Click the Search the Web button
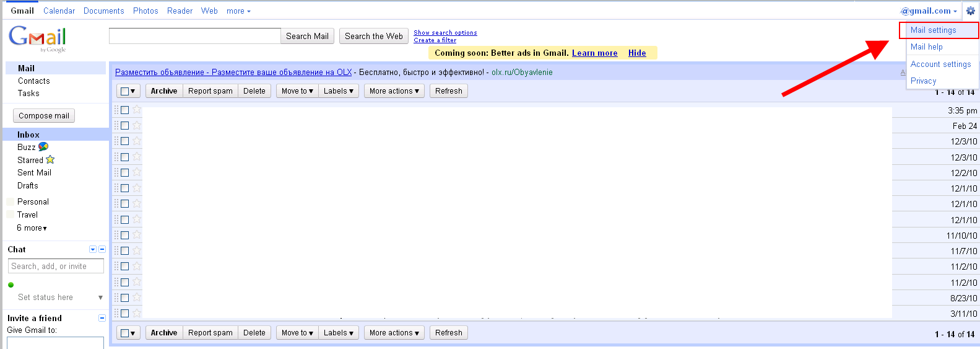Screen dimensions: 980x349 [x=374, y=36]
